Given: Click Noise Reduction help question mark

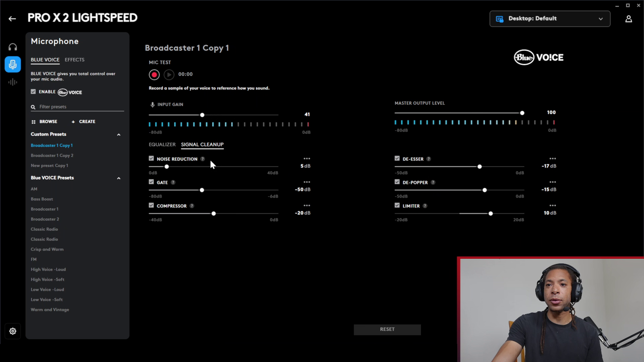Looking at the screenshot, I should click(x=203, y=159).
